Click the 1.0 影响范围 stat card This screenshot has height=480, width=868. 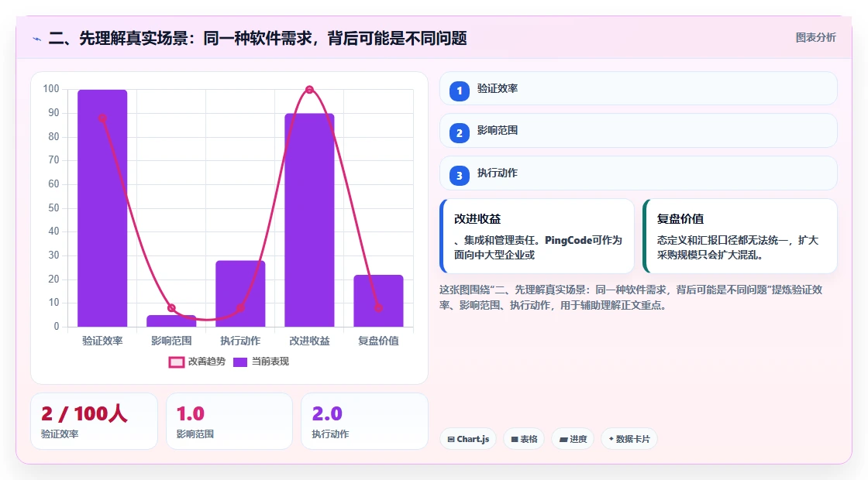[229, 421]
